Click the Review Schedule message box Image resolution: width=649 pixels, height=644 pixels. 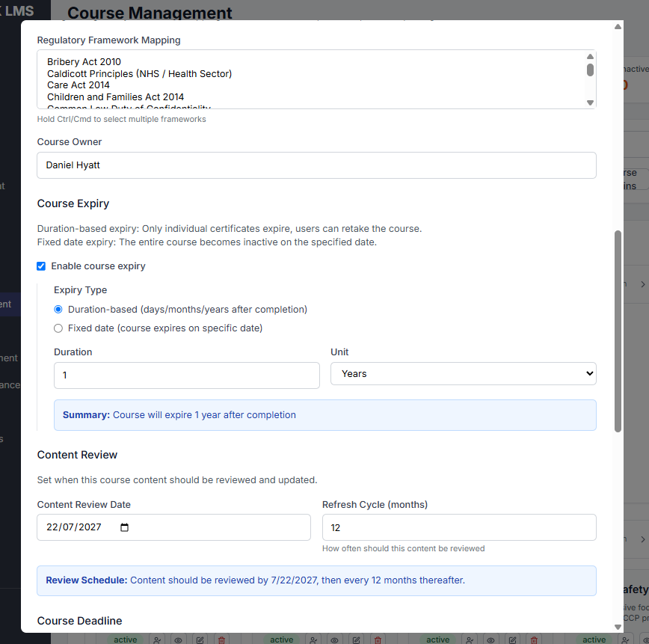pyautogui.click(x=316, y=580)
